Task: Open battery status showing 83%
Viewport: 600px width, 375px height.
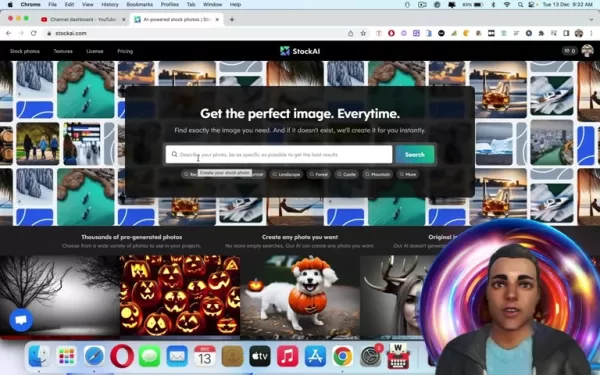Action: point(472,5)
